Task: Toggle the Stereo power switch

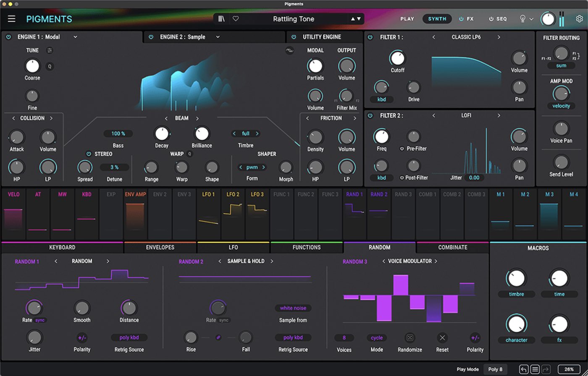Action: click(x=89, y=154)
